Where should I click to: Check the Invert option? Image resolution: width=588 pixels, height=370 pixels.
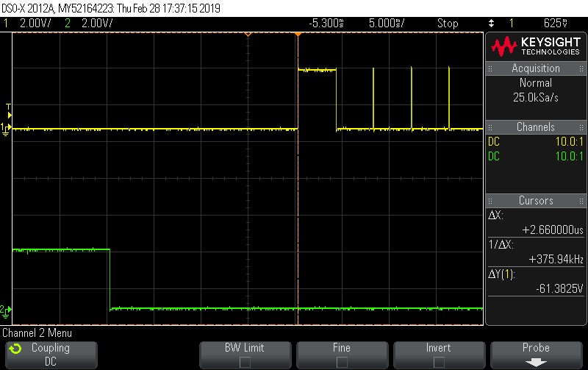439,361
